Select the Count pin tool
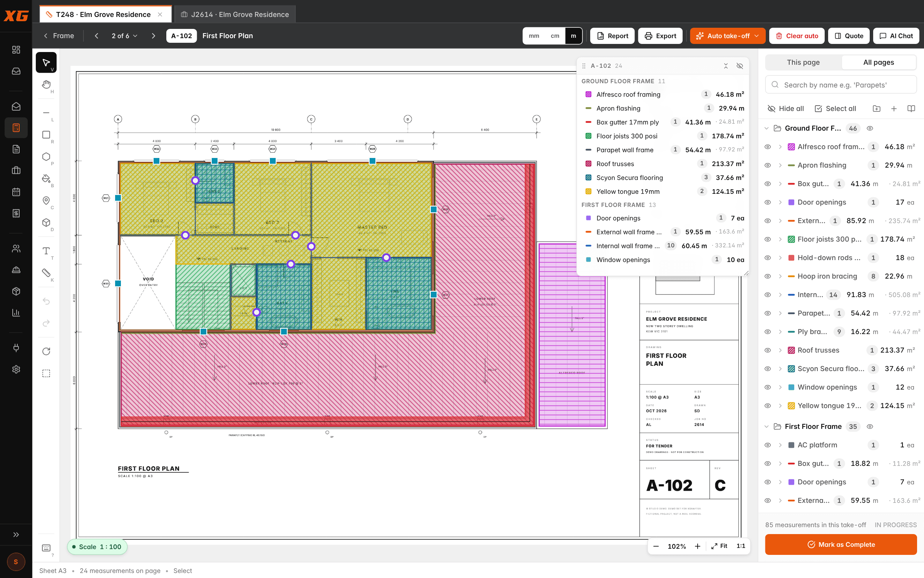The height and width of the screenshot is (578, 924). 46,200
